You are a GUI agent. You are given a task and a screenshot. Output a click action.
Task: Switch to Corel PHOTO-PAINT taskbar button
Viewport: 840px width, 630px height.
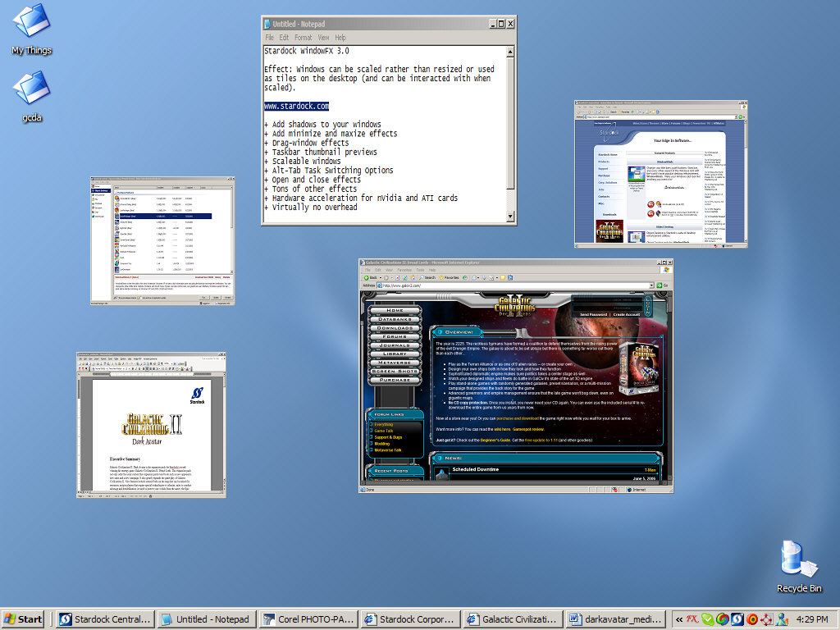click(309, 619)
